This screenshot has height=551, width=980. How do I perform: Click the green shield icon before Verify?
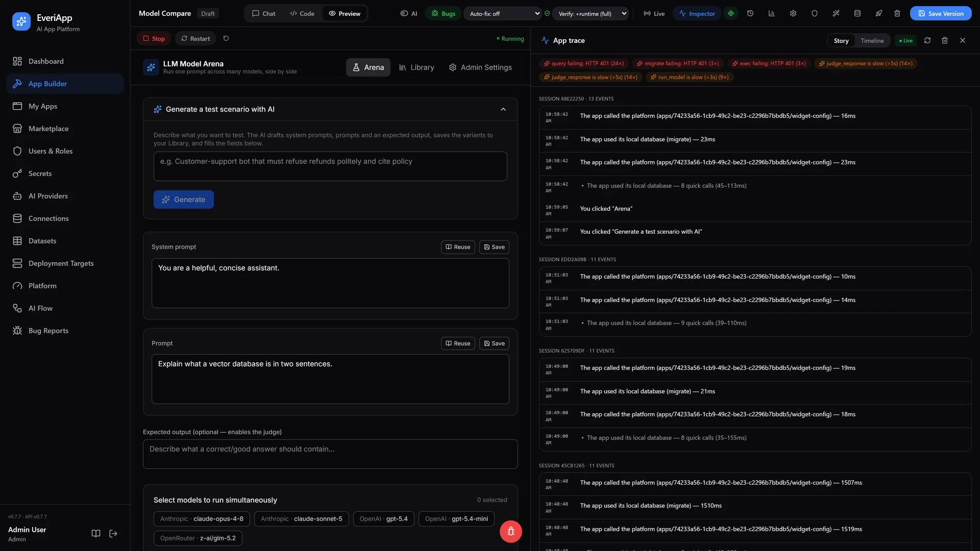coord(547,13)
